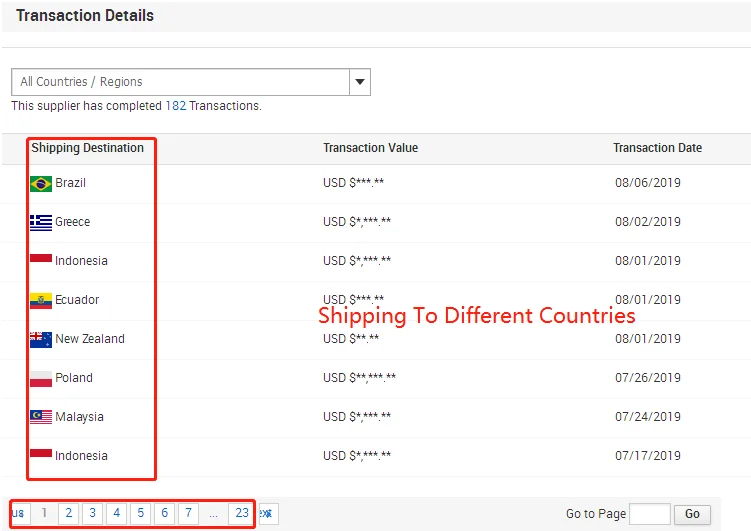Go to page 5 of transactions
Viewport: 751px width, 531px height.
(x=140, y=514)
